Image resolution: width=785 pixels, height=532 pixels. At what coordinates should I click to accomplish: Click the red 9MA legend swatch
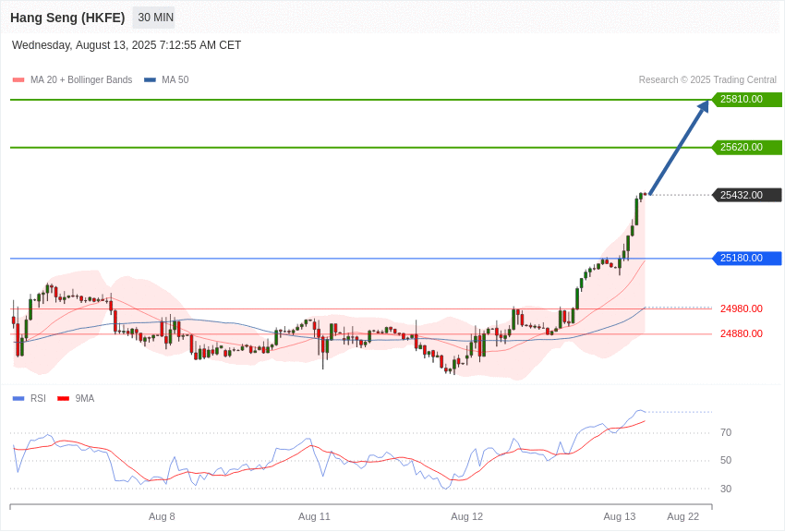(x=64, y=398)
